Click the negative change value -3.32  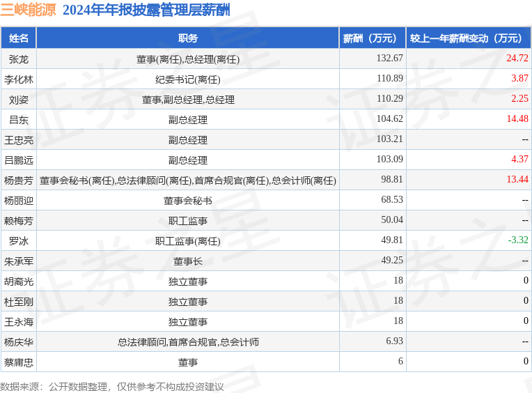(x=518, y=240)
